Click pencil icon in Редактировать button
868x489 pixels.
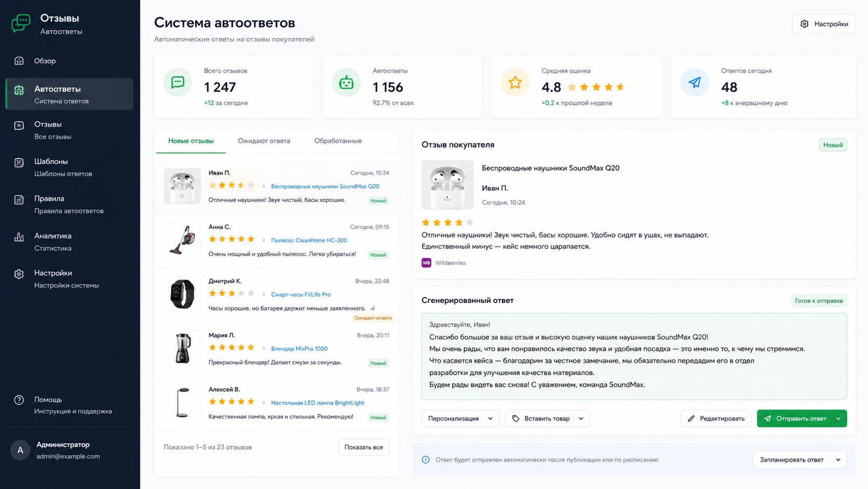pos(691,418)
